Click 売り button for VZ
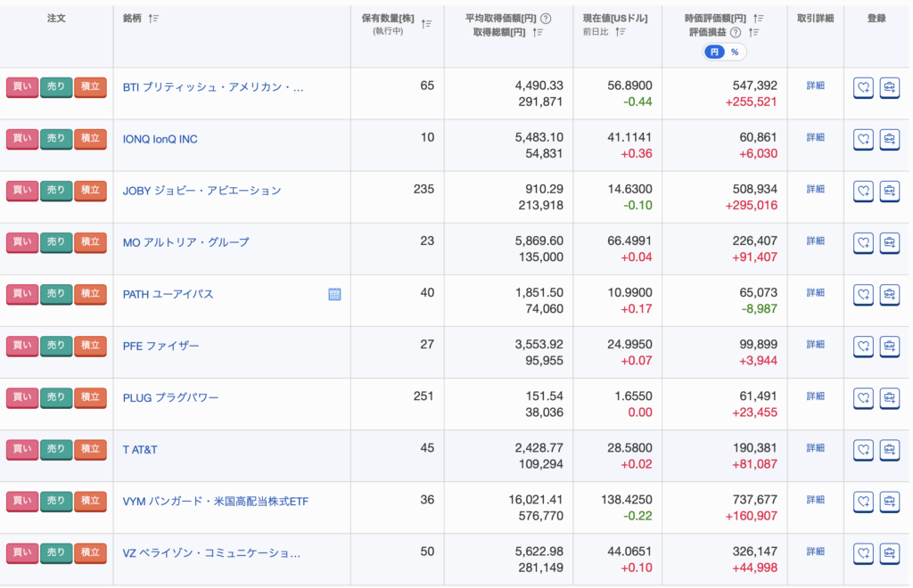913x588 pixels. pyautogui.click(x=56, y=553)
